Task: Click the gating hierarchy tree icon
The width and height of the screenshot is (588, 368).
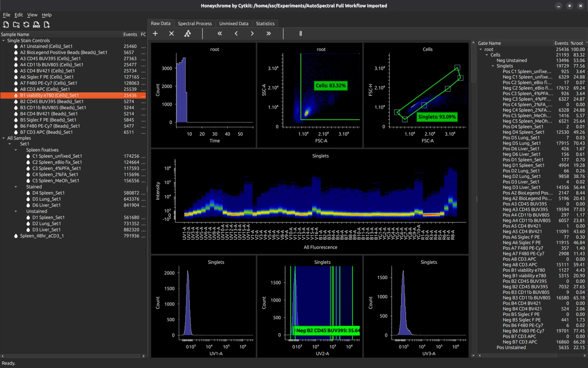Action: coord(188,34)
